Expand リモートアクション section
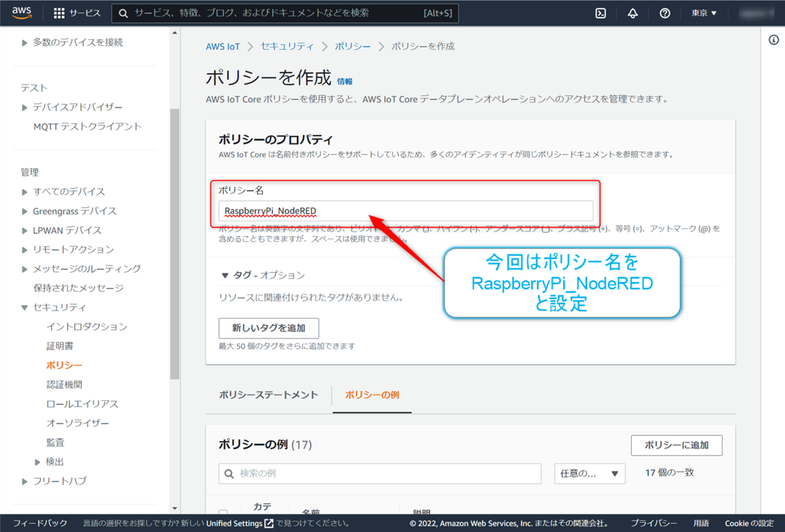This screenshot has width=785, height=532. 67,249
